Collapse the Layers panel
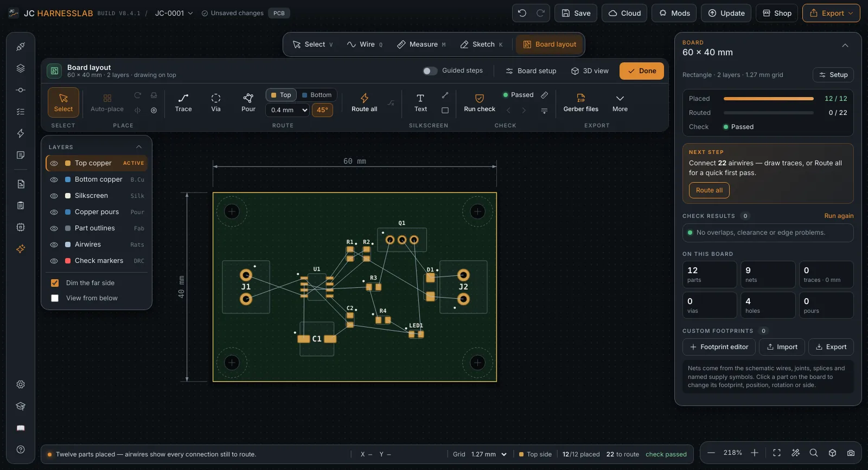This screenshot has height=470, width=868. pyautogui.click(x=139, y=147)
